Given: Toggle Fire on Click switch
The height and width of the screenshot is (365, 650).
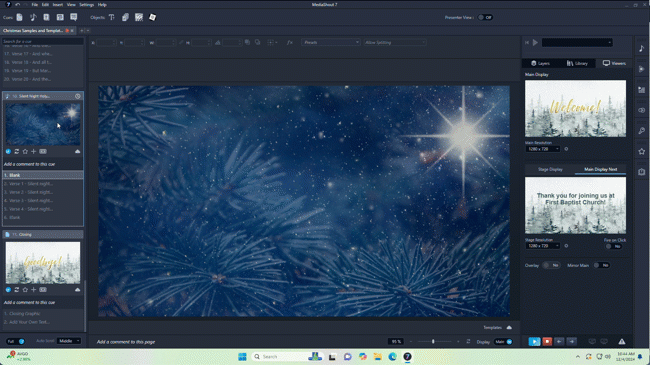Looking at the screenshot, I should [614, 246].
